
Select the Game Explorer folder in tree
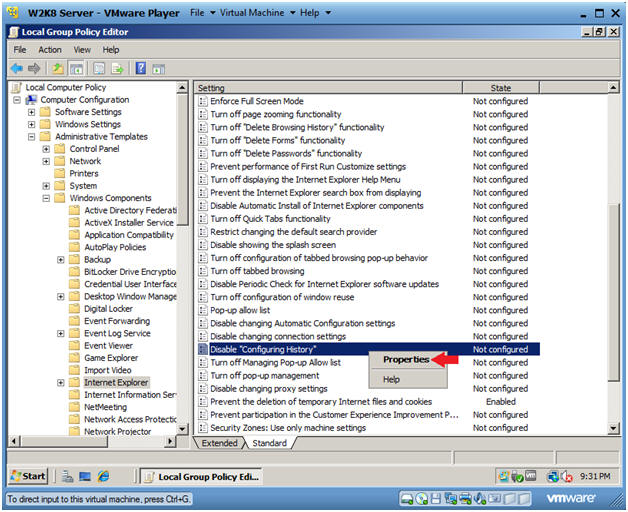point(111,358)
